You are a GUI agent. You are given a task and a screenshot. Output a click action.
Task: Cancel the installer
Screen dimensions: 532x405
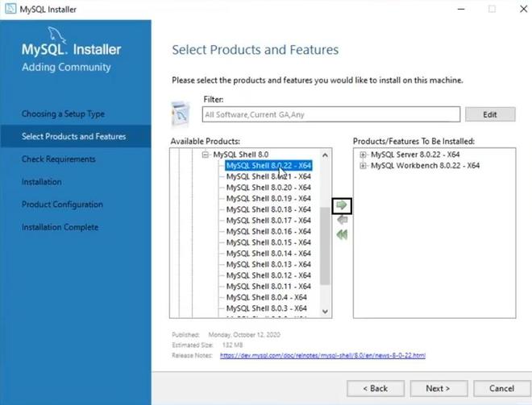pyautogui.click(x=502, y=388)
